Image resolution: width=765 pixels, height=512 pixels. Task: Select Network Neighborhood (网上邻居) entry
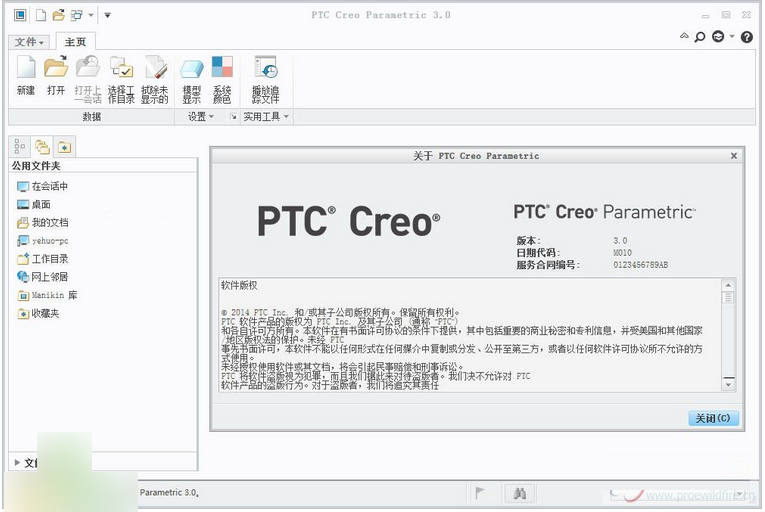[x=42, y=277]
